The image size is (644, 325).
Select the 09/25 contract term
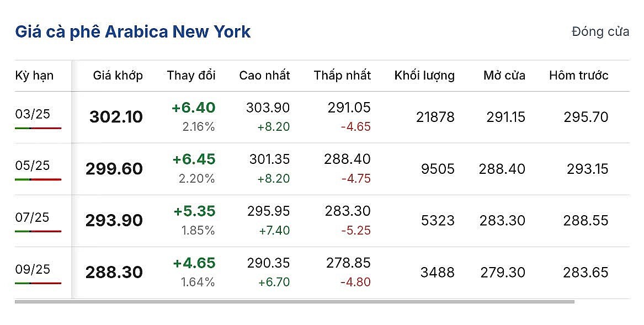pyautogui.click(x=33, y=269)
